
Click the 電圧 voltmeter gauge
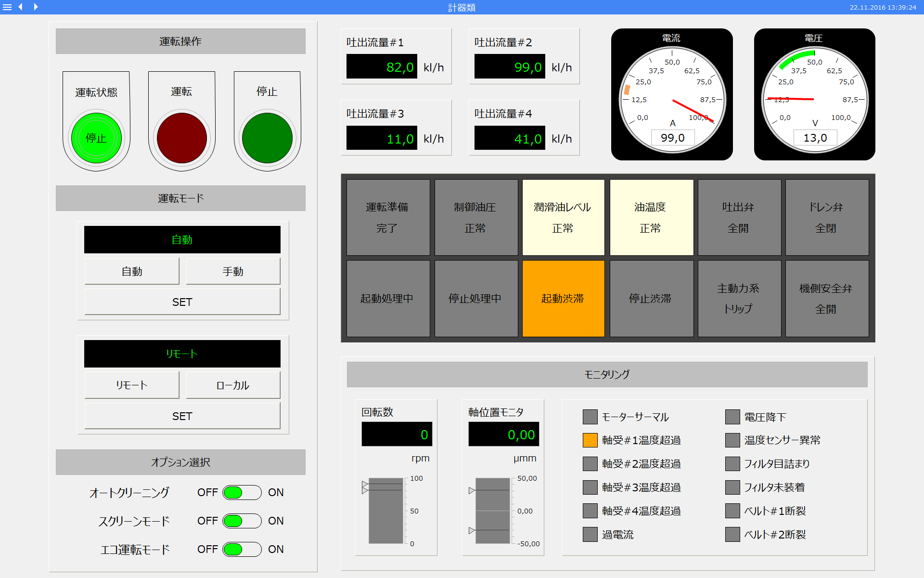pyautogui.click(x=814, y=94)
